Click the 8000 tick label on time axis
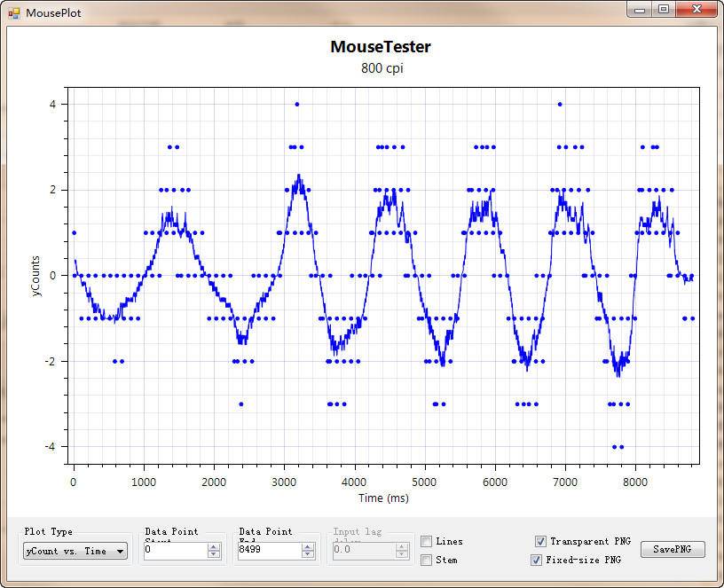Image resolution: width=724 pixels, height=588 pixels. 635,482
